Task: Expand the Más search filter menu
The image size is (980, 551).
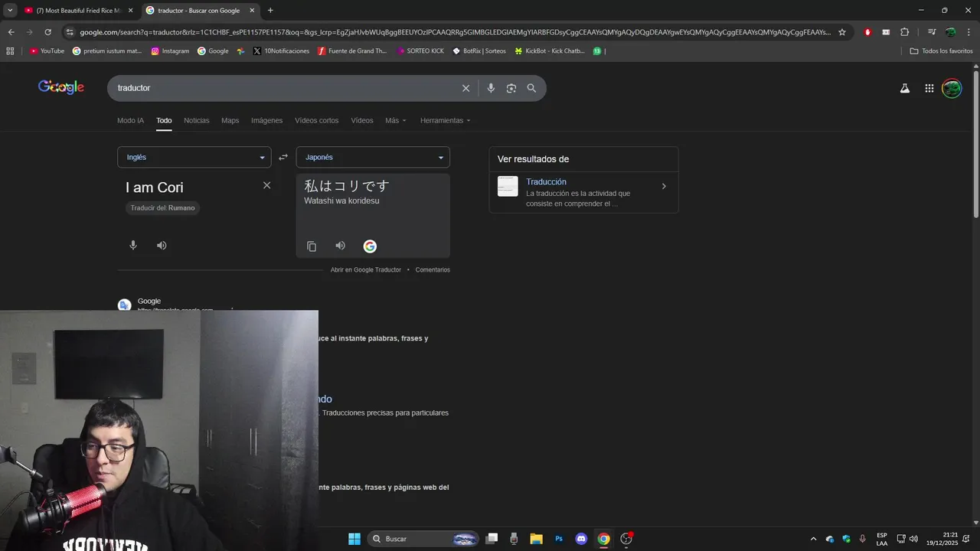Action: (x=396, y=120)
